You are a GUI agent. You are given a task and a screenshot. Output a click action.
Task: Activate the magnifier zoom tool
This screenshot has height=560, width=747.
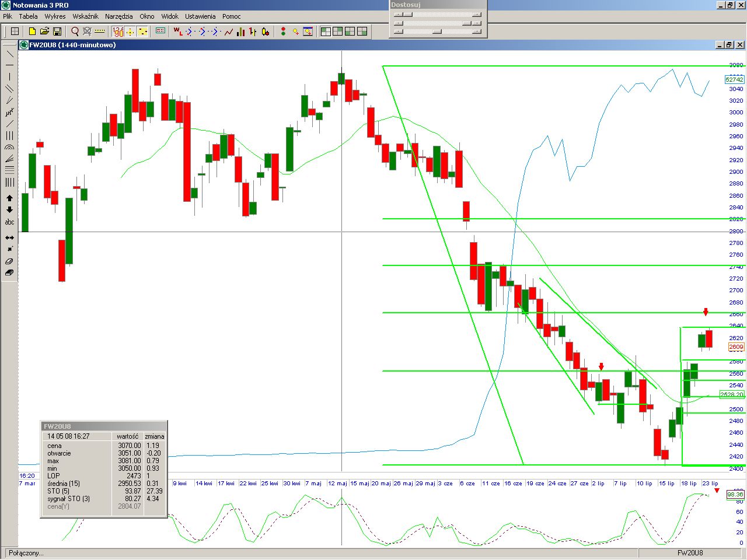click(75, 32)
